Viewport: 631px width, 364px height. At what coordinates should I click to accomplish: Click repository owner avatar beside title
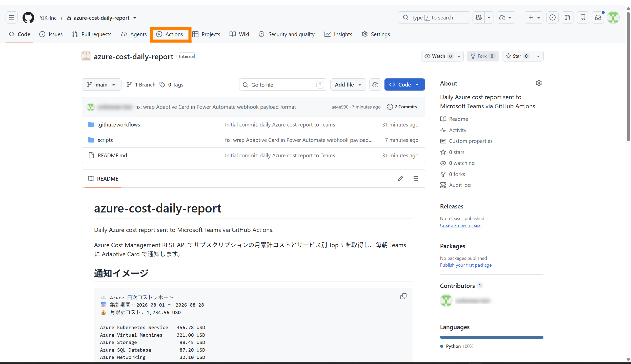click(x=86, y=56)
